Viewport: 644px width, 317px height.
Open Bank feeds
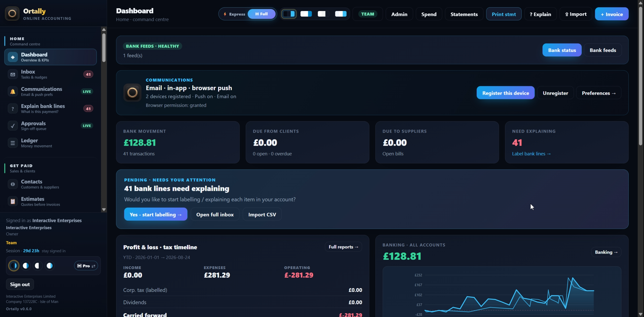click(603, 50)
